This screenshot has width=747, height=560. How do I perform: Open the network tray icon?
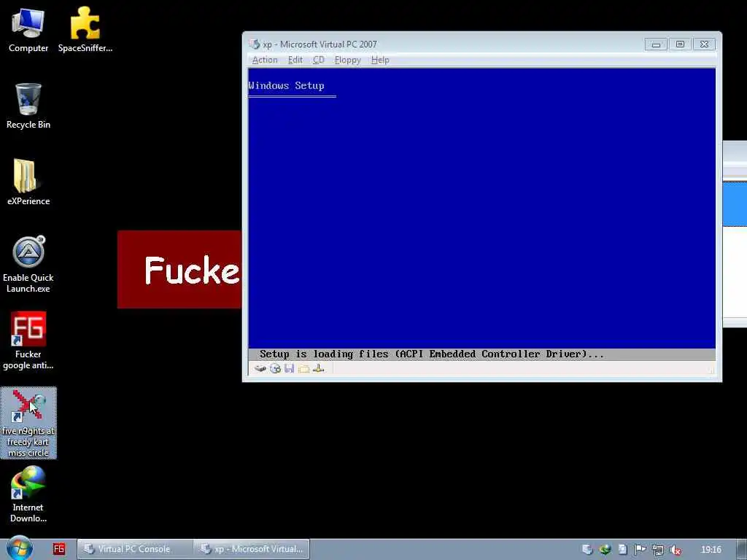point(658,550)
